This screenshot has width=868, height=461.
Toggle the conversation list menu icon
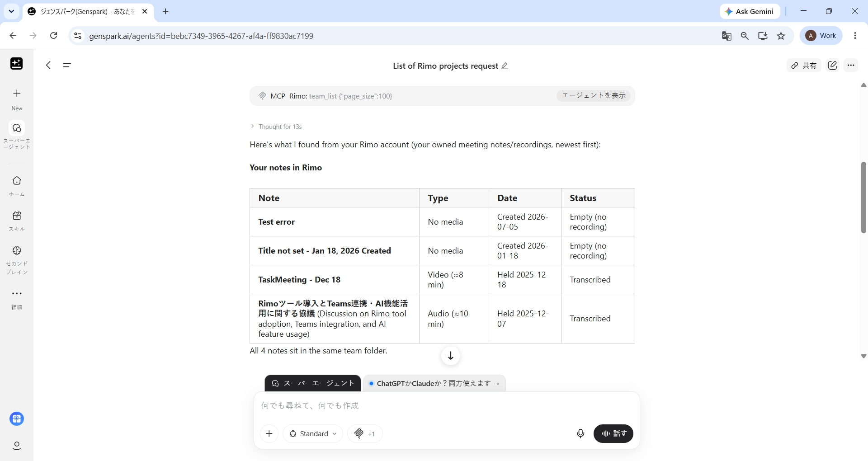click(67, 65)
